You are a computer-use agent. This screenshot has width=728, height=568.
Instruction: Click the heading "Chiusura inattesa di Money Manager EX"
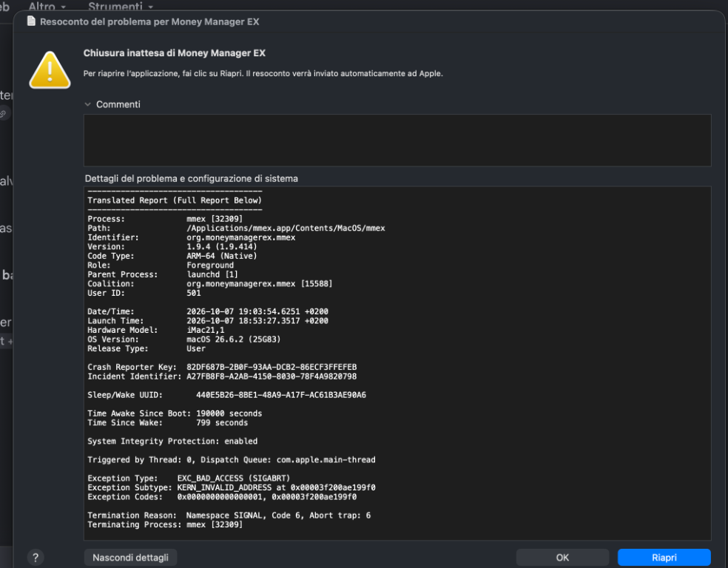tap(174, 53)
